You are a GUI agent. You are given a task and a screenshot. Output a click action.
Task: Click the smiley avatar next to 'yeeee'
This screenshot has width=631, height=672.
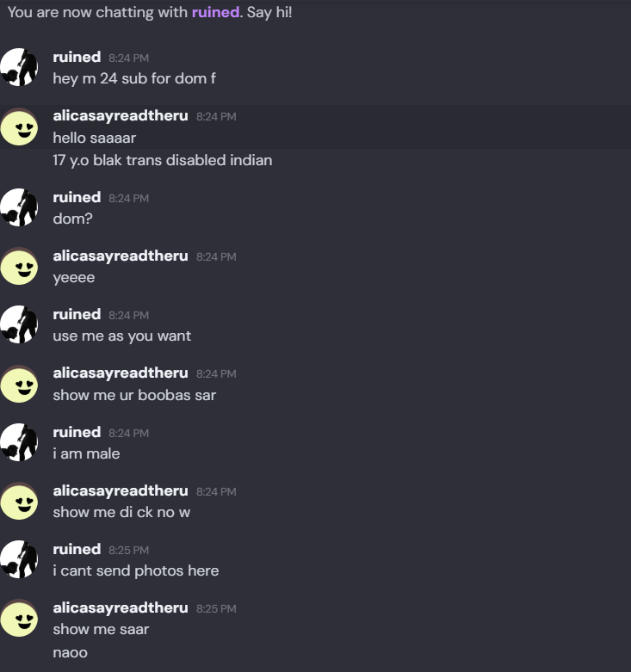point(19,266)
